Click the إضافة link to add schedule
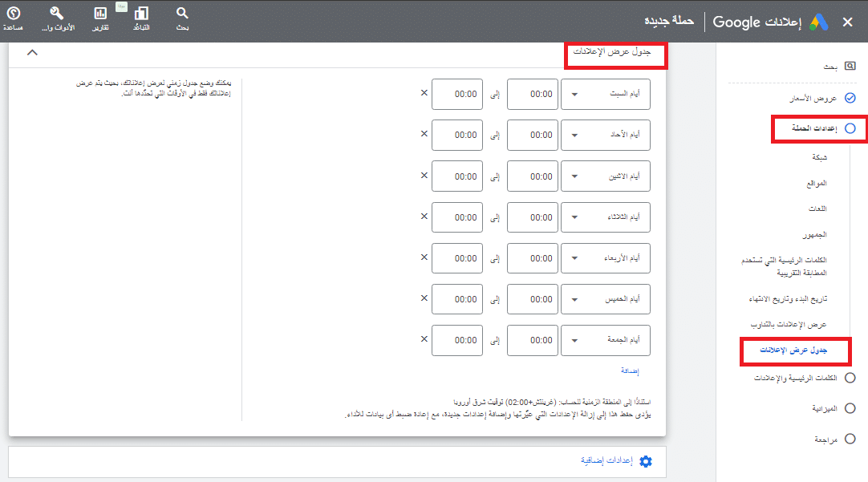Image resolution: width=868 pixels, height=482 pixels. point(630,371)
